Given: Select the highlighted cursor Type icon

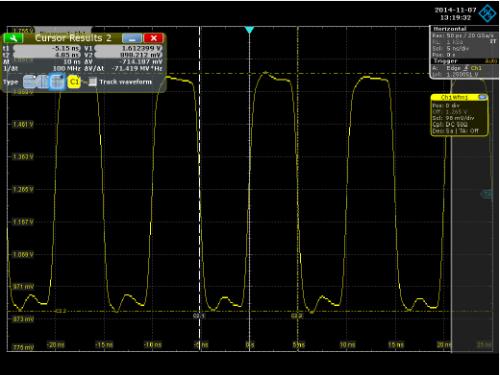Looking at the screenshot, I should pyautogui.click(x=57, y=82).
